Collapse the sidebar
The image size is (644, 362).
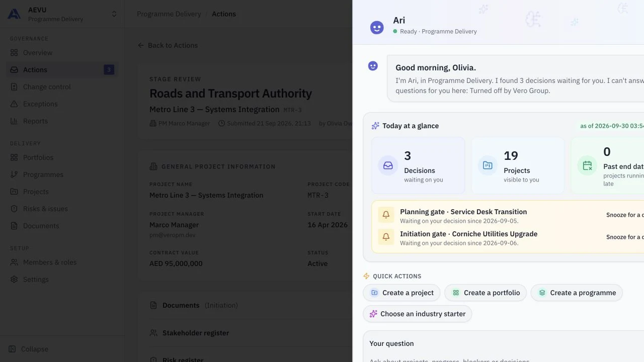coord(29,349)
